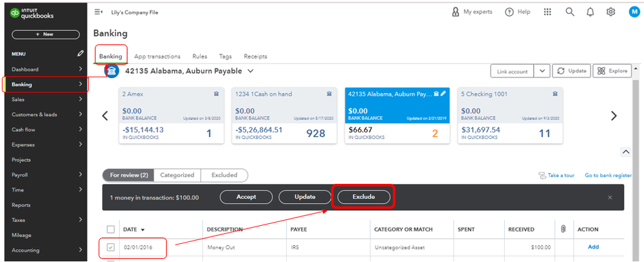Sort by DATE column arrow
This screenshot has width=644, height=262.
pyautogui.click(x=143, y=230)
